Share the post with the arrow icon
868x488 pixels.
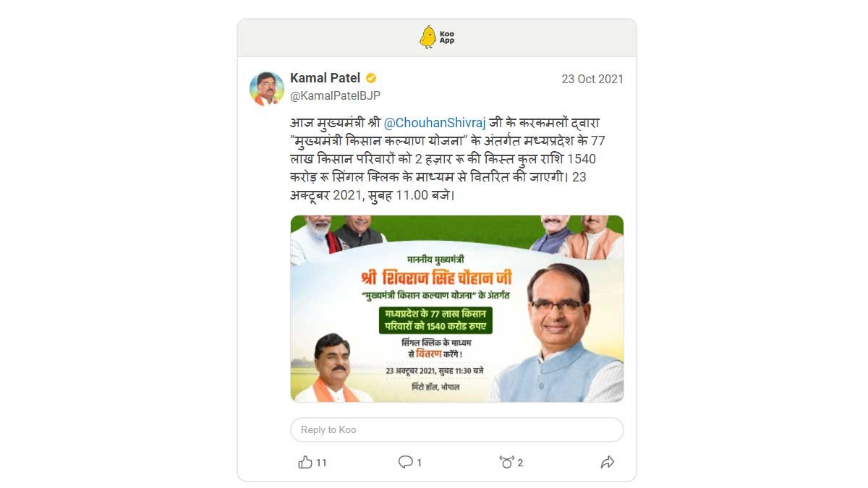click(608, 462)
